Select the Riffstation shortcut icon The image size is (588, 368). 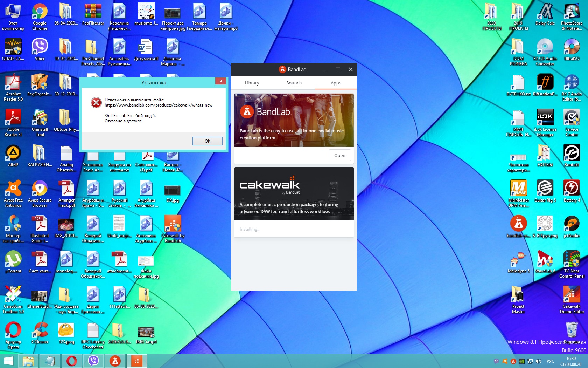pos(545,85)
